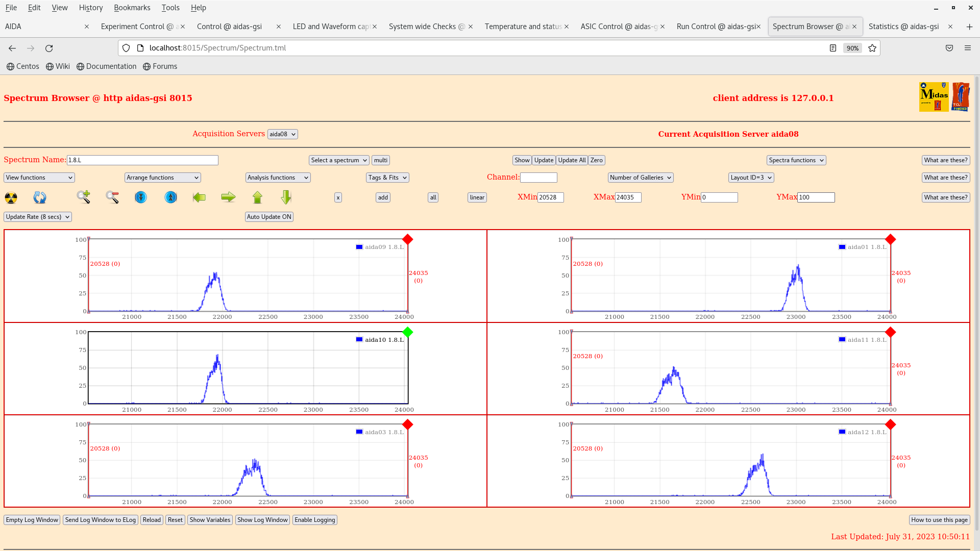Toggle the linear scale button

click(477, 197)
